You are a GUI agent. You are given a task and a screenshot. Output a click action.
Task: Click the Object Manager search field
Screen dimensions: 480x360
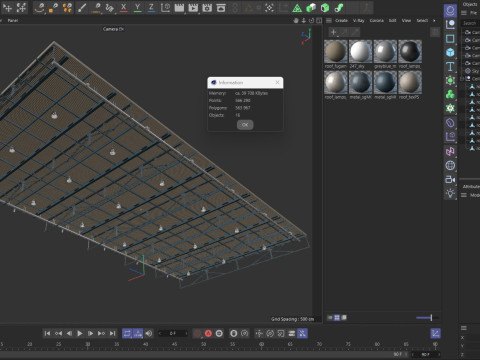point(471,23)
